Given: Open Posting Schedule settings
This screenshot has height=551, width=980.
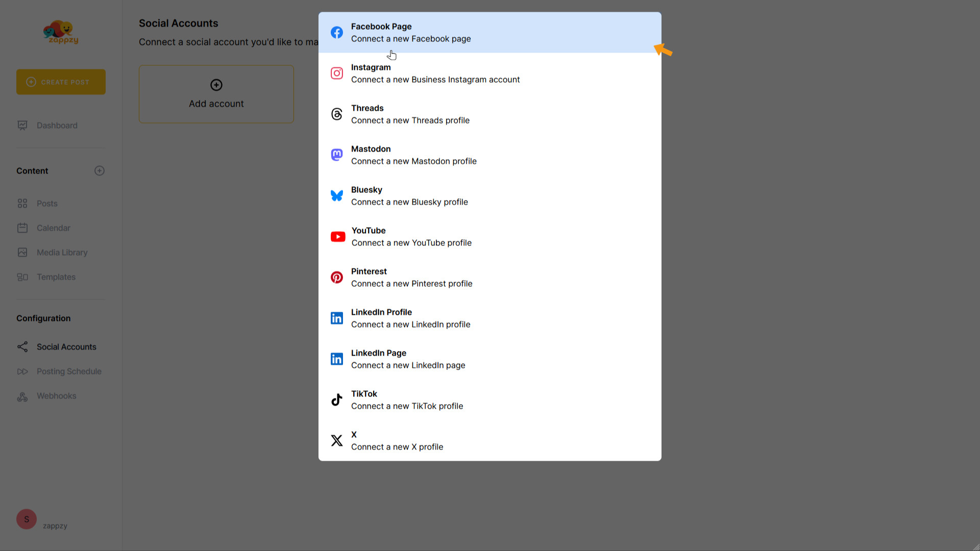Looking at the screenshot, I should pos(69,371).
